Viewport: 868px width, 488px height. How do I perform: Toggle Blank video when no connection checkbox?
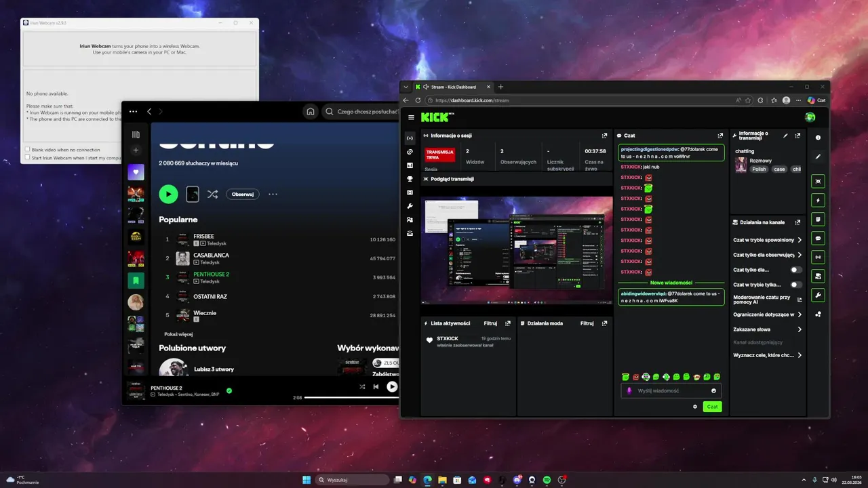point(27,150)
